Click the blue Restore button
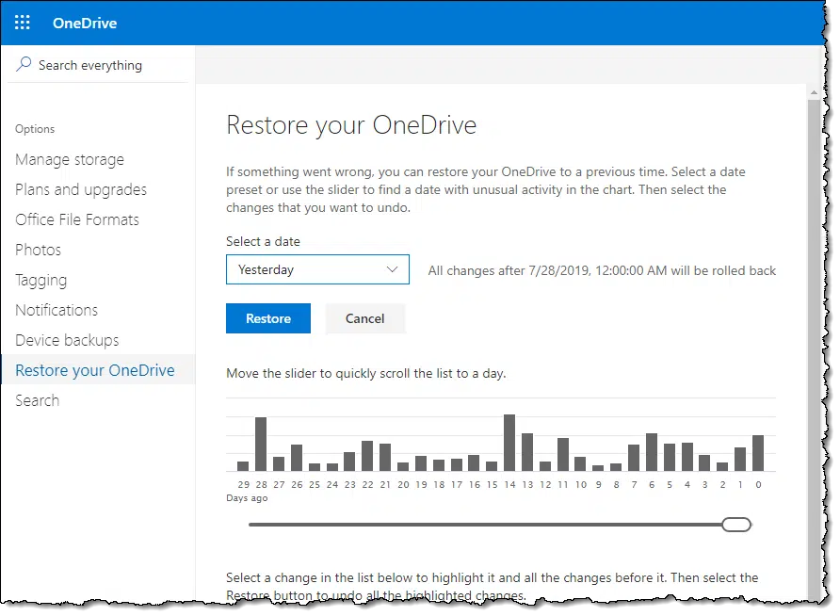The width and height of the screenshot is (840, 616). tap(268, 318)
